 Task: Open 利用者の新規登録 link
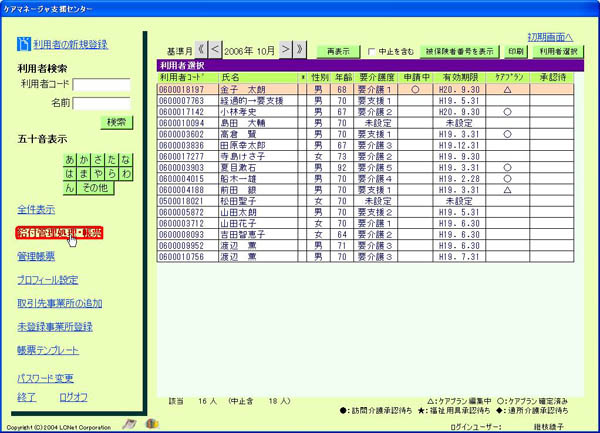click(70, 44)
